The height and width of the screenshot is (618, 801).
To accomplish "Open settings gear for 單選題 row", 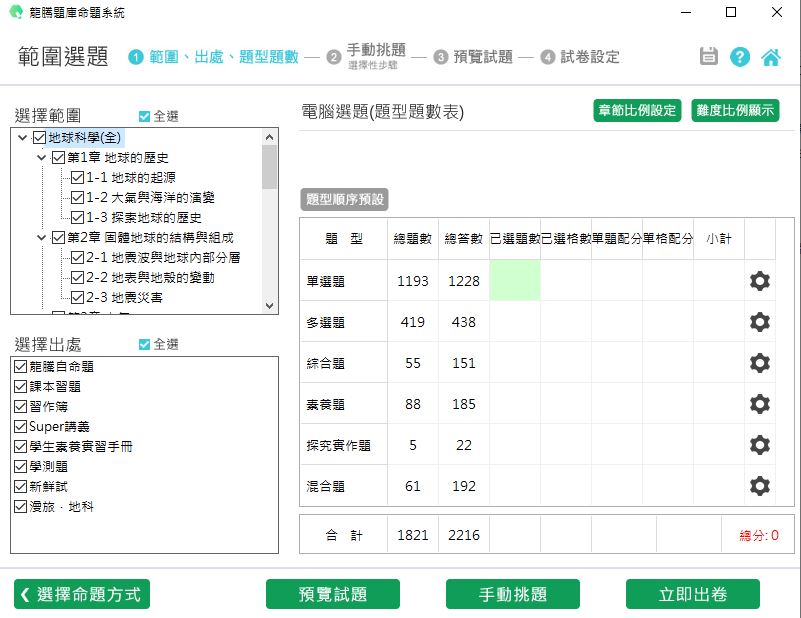I will coord(760,281).
